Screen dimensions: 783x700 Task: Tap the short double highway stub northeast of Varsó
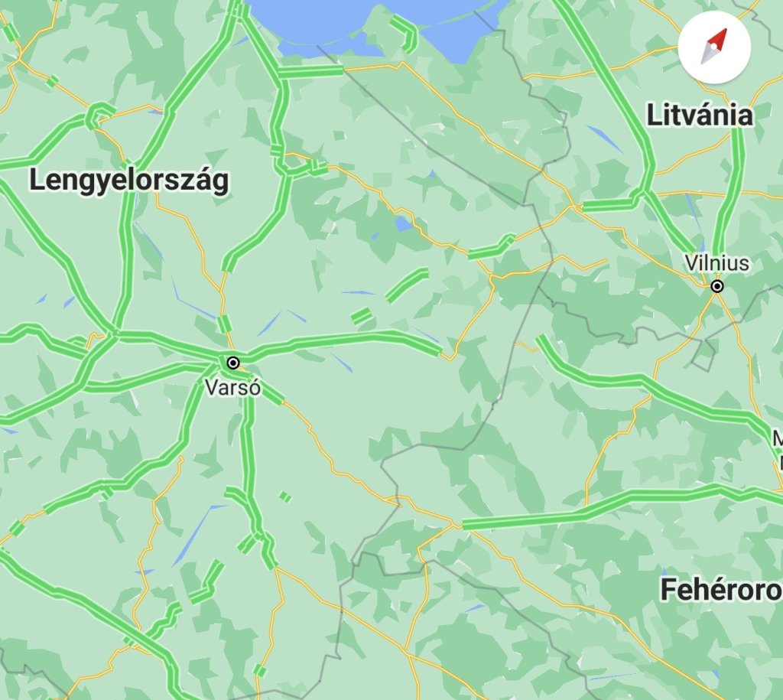(362, 316)
